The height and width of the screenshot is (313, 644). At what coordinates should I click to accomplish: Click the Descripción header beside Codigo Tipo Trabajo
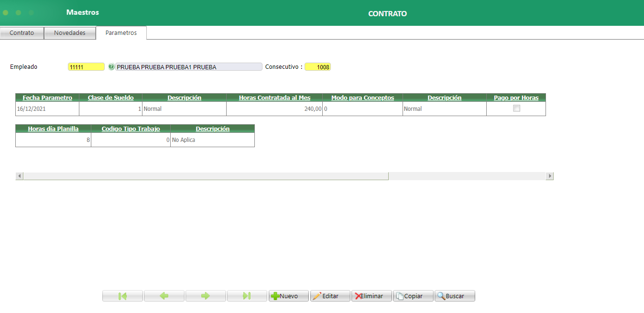[212, 129]
